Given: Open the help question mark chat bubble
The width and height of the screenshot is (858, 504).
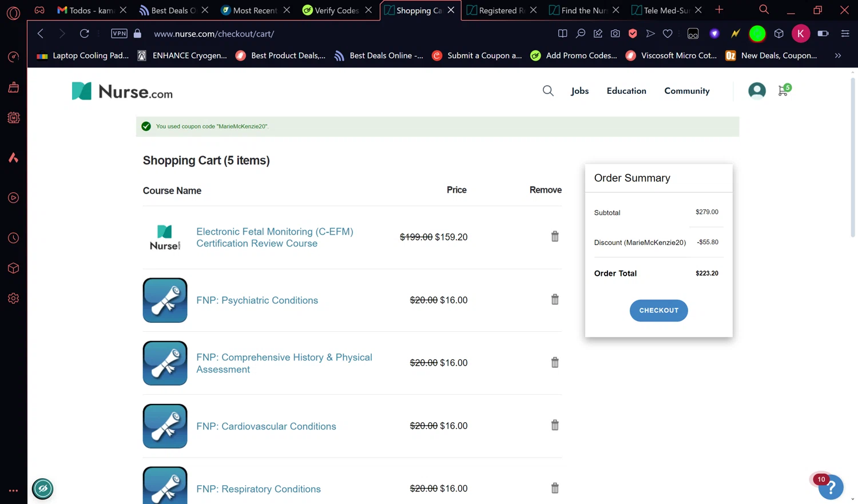Looking at the screenshot, I should click(831, 487).
